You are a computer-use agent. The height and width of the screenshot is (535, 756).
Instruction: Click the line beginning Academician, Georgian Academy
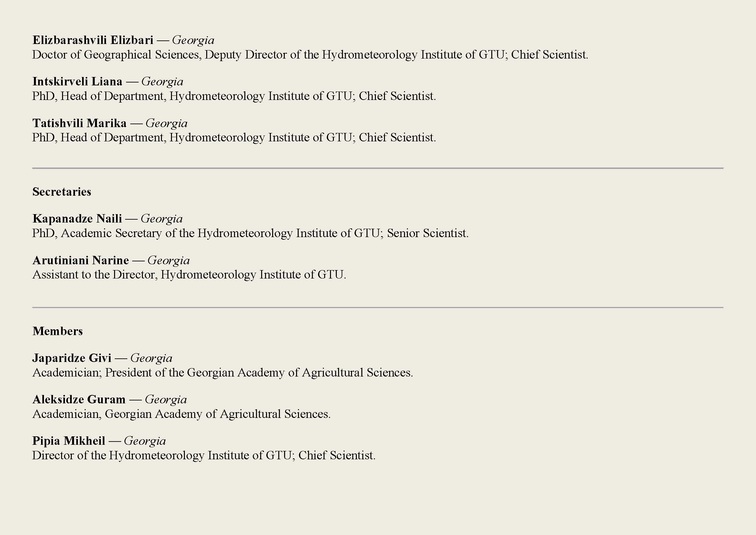[181, 414]
